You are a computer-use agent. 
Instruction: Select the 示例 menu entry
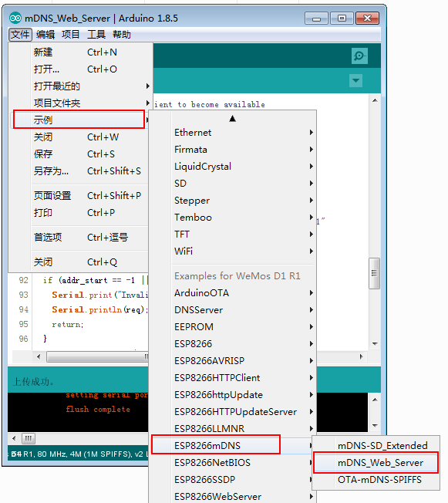(x=79, y=120)
